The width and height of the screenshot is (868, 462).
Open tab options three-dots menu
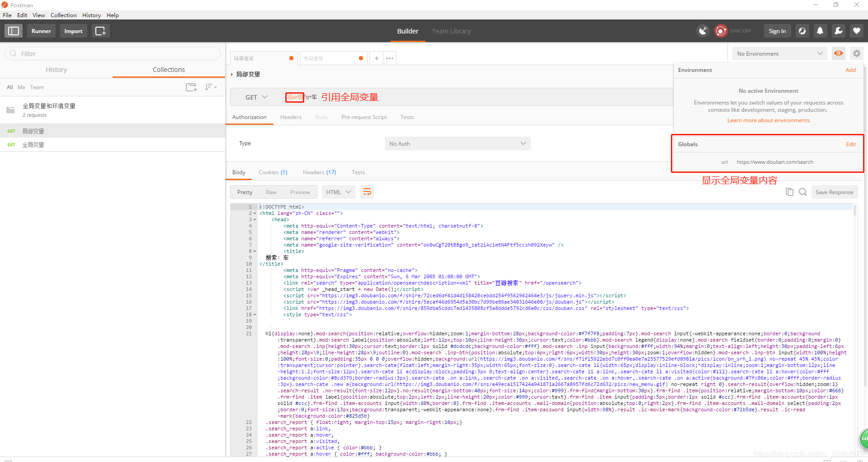(x=390, y=58)
